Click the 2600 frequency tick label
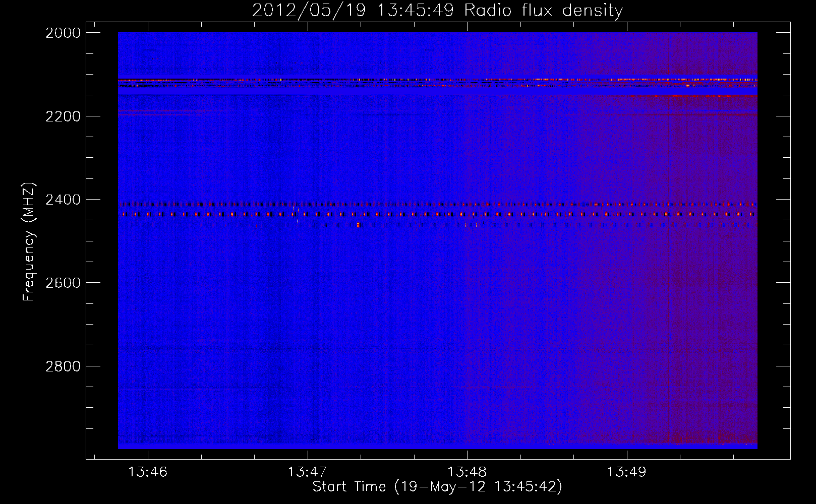 coord(63,283)
